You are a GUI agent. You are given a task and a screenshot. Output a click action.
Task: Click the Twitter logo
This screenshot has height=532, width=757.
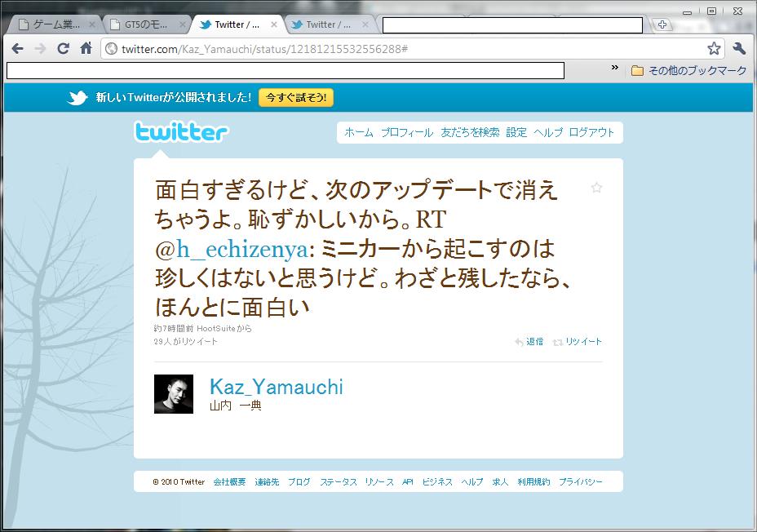coord(181,132)
